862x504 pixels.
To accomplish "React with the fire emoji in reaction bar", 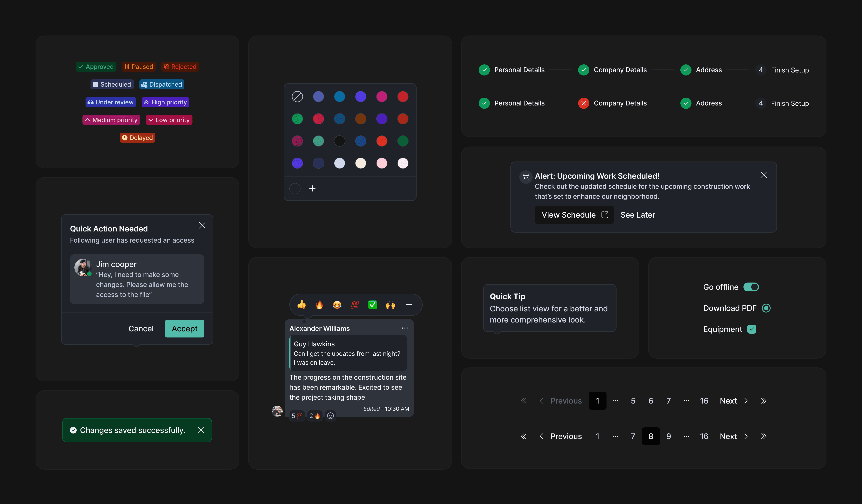I will click(x=319, y=305).
